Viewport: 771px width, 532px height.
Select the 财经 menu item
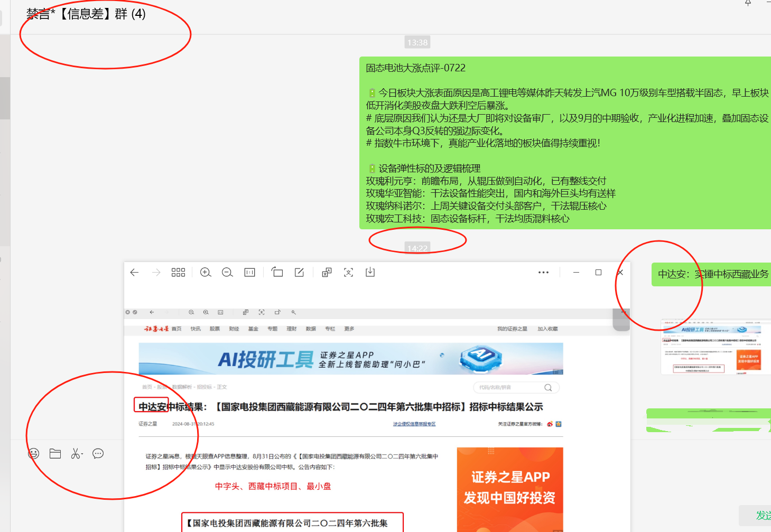pyautogui.click(x=234, y=329)
